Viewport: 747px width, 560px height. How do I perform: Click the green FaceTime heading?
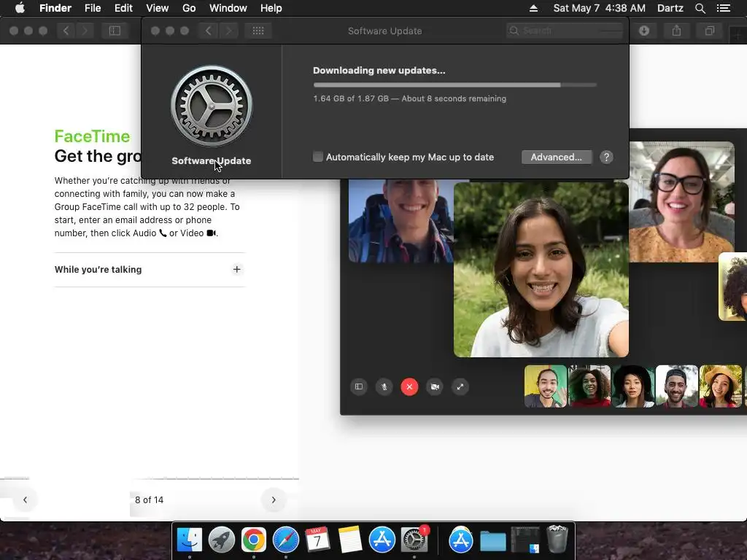(x=92, y=136)
